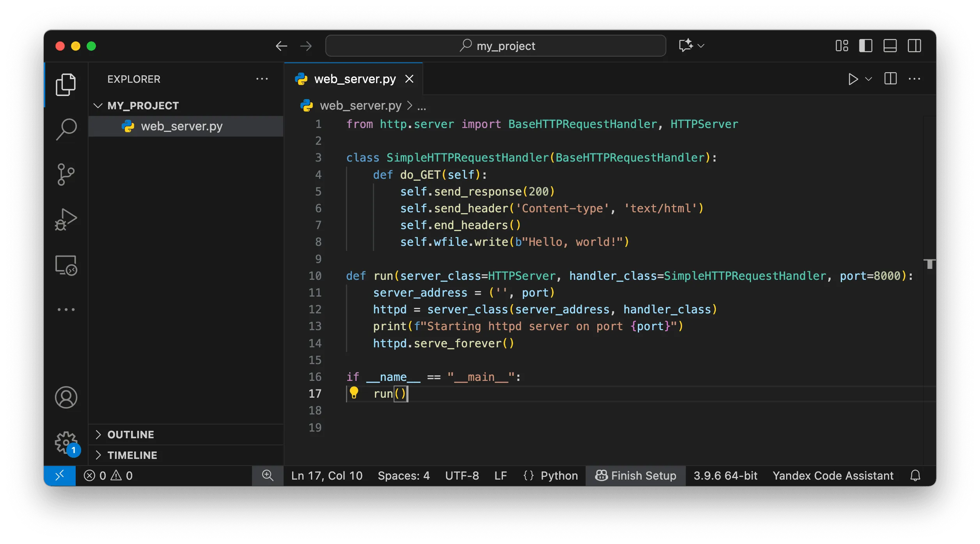Open the Manage gear settings icon

tap(66, 443)
